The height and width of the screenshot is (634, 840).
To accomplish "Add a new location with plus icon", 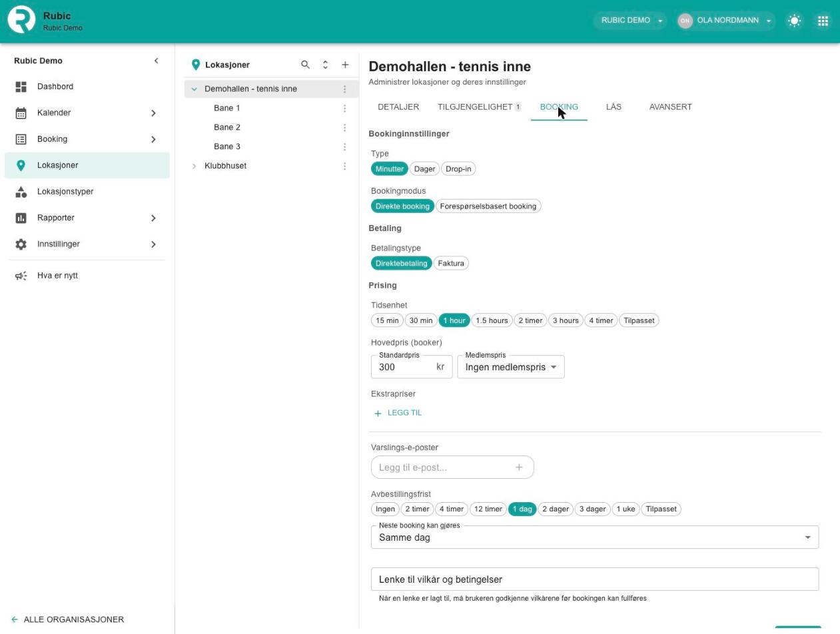I will (345, 65).
